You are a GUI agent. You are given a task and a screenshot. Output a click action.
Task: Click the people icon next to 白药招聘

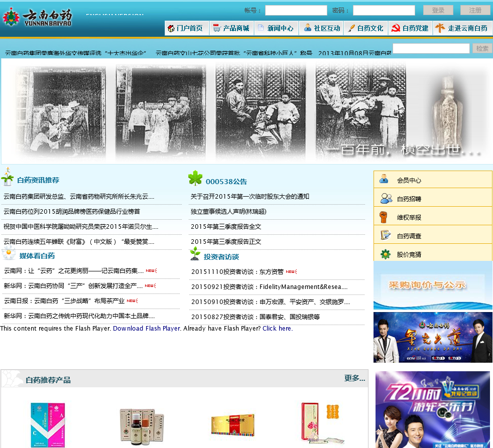386,198
